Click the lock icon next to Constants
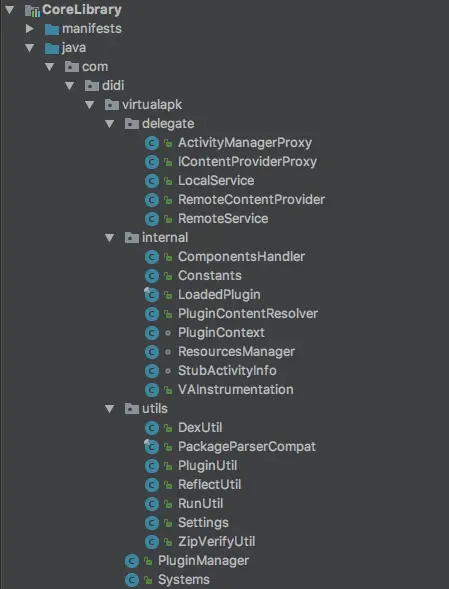This screenshot has height=589, width=449. point(168,276)
